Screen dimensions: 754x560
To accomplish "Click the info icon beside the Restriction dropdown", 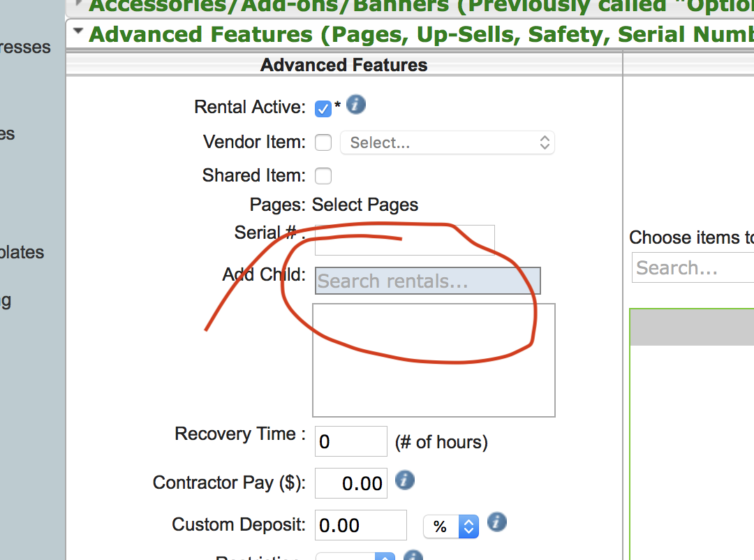I will point(413,557).
